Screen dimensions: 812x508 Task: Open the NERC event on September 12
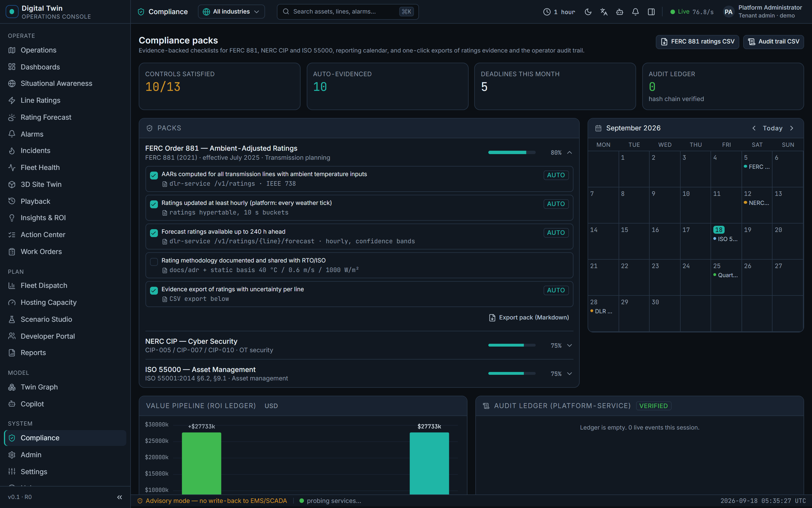756,203
